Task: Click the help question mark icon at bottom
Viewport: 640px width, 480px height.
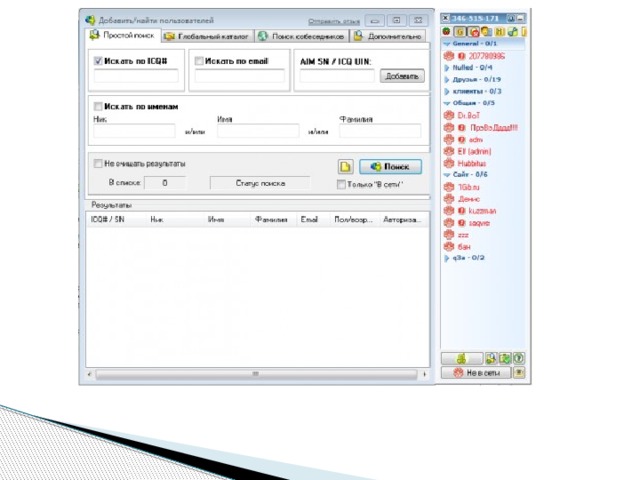Action: [519, 358]
